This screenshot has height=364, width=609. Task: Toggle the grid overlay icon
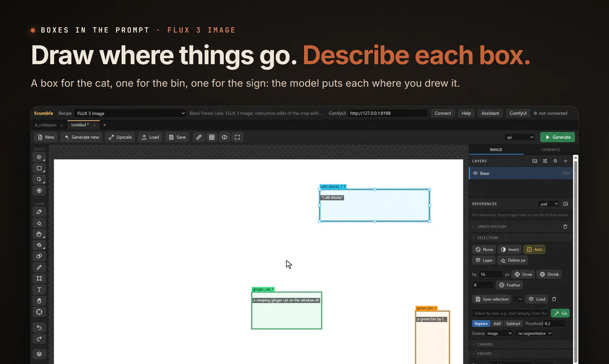pyautogui.click(x=211, y=137)
